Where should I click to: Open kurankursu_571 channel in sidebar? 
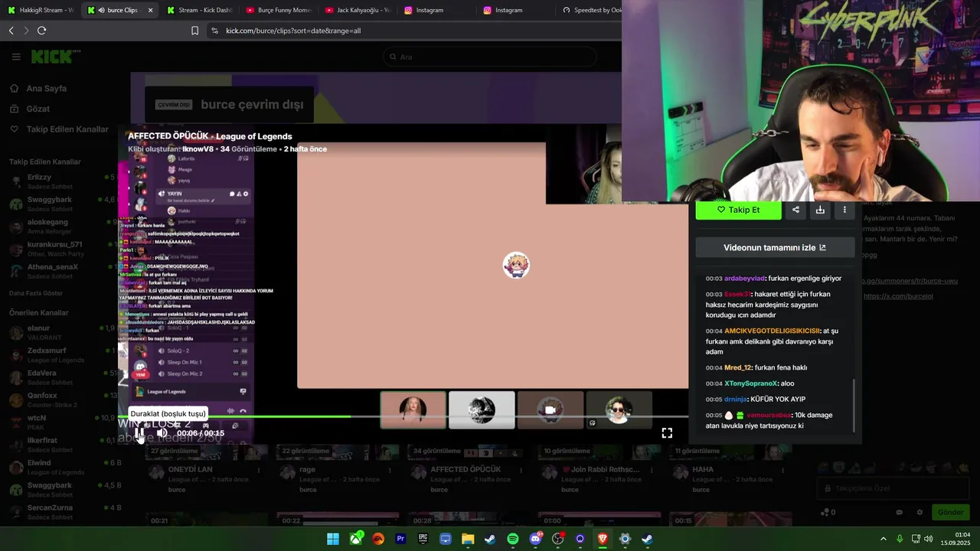61,249
